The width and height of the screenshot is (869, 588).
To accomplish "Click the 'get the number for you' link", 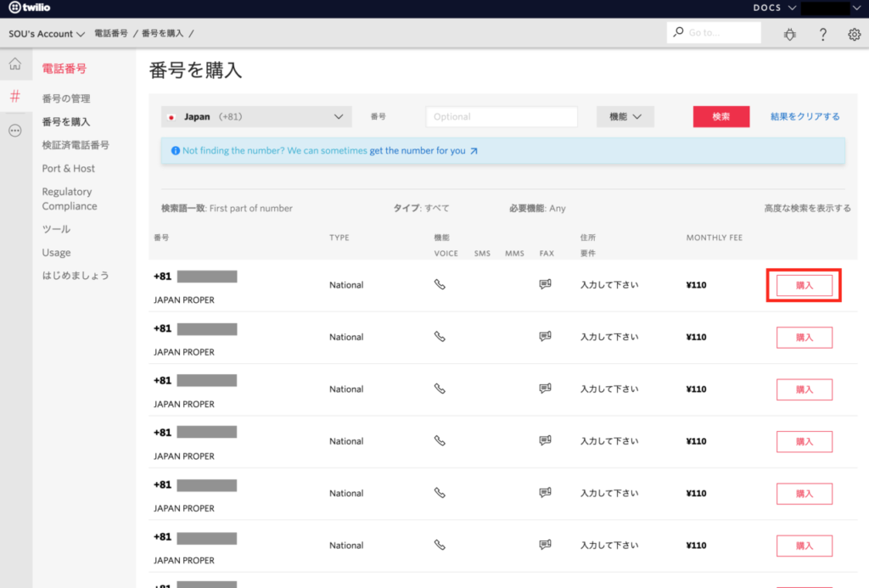I will point(418,151).
